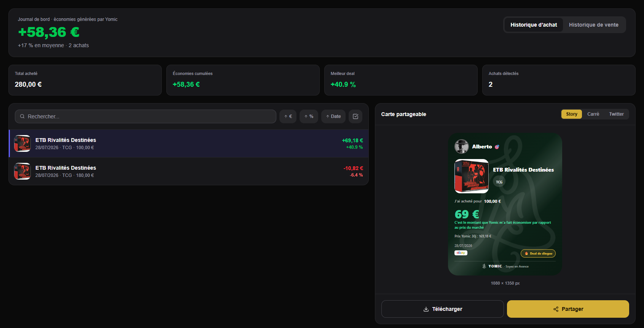The width and height of the screenshot is (644, 328).
Task: Select the Twitter card format
Action: 616,114
